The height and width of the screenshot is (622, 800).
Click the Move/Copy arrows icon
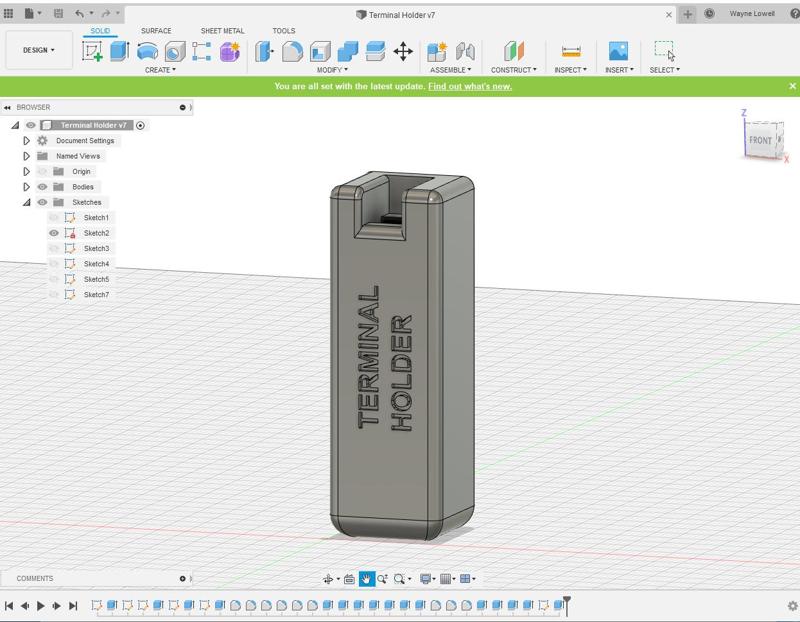pos(403,51)
